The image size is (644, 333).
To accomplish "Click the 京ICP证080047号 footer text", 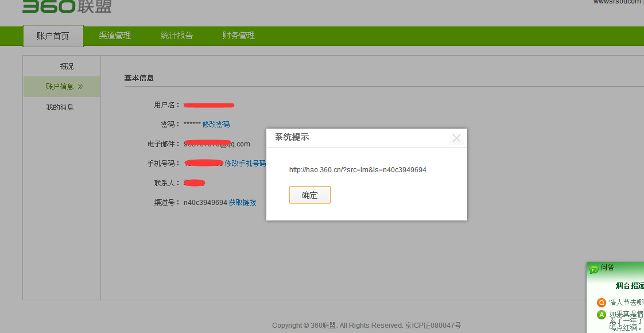I will (433, 326).
